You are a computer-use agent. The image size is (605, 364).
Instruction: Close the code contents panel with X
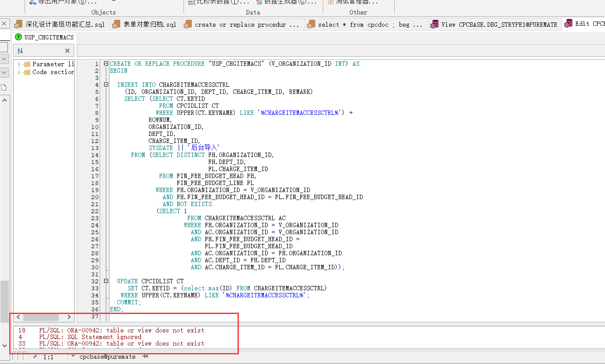[67, 51]
